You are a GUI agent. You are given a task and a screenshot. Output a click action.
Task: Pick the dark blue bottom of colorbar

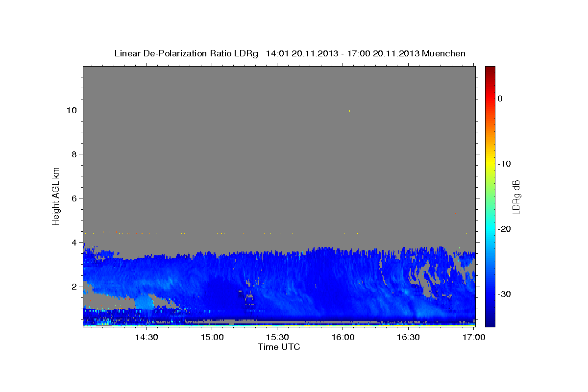[490, 321]
